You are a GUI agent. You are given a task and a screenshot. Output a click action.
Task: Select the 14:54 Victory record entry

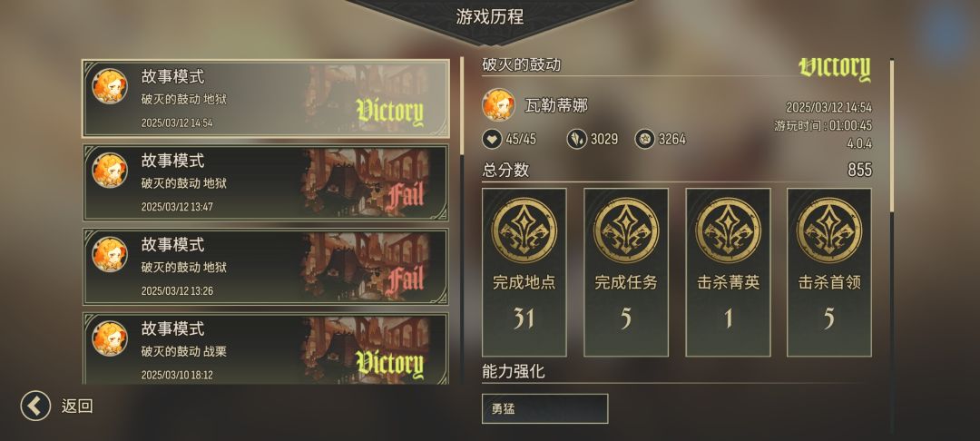266,99
